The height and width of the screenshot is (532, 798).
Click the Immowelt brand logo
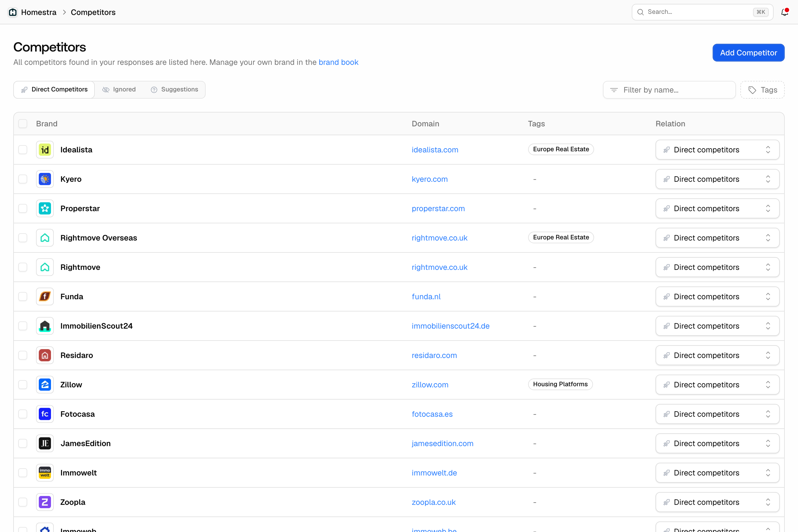tap(45, 473)
